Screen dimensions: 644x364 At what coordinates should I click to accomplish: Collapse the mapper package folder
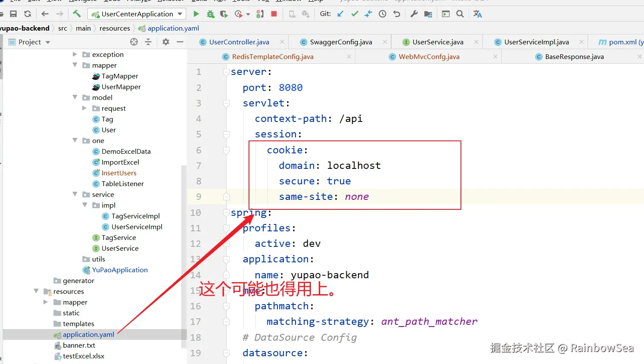pos(75,65)
